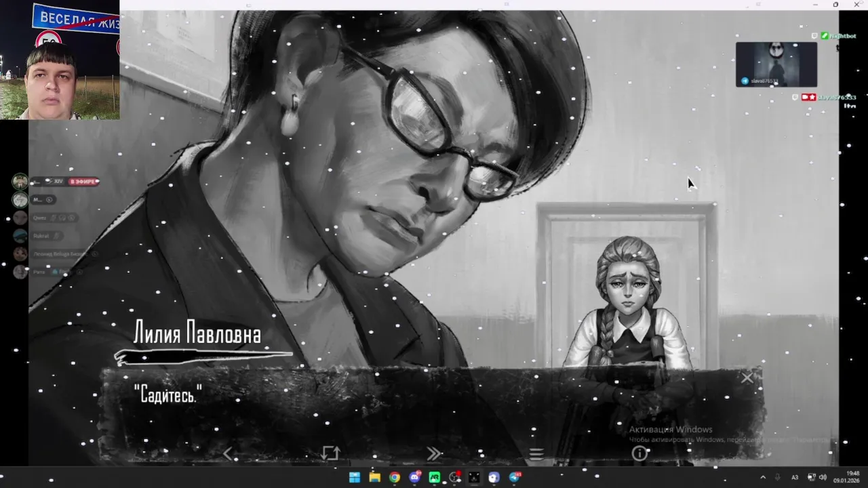Click the speaker name 'Лилия Павловна'
868x488 pixels.
coord(197,333)
